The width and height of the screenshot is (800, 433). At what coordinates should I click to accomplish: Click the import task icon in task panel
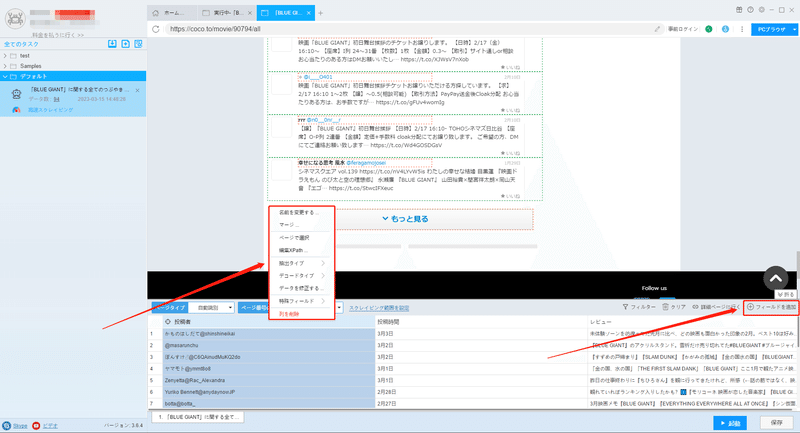[x=112, y=44]
